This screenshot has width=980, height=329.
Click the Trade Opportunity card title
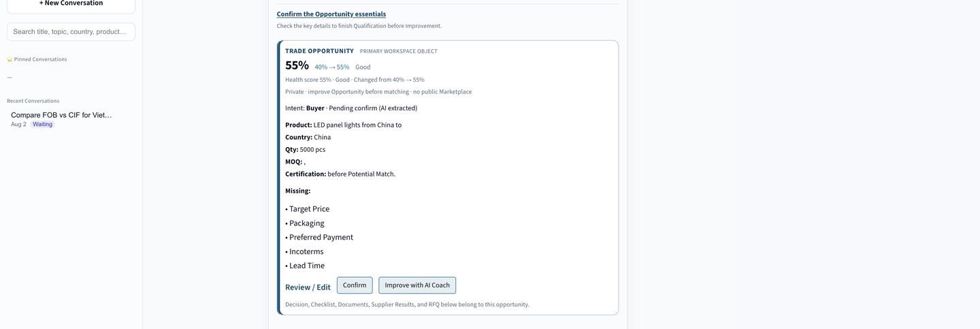[319, 51]
